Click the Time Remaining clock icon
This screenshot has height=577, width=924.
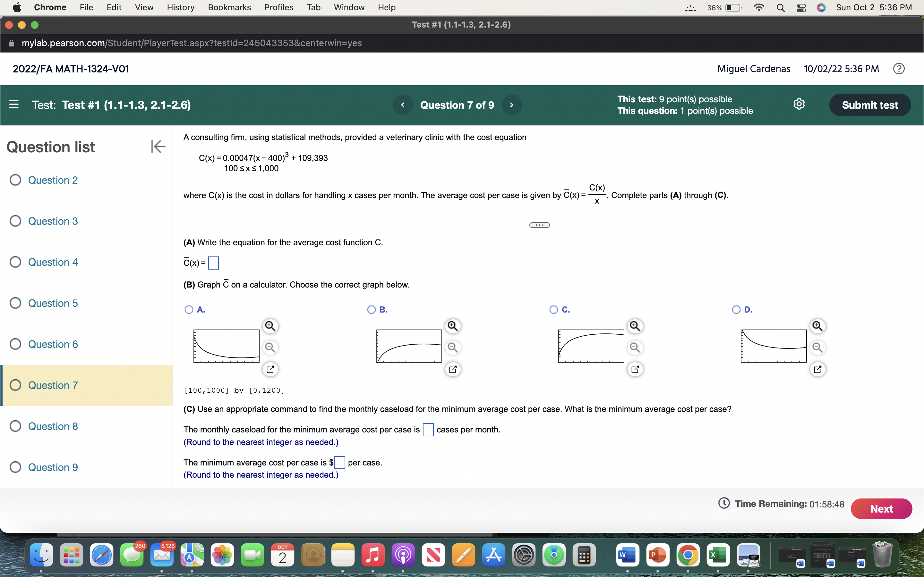(725, 503)
